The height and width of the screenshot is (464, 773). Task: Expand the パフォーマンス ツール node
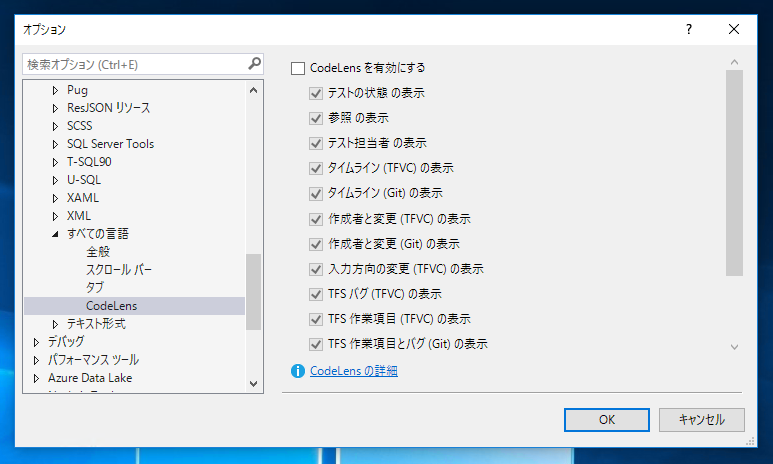36,360
